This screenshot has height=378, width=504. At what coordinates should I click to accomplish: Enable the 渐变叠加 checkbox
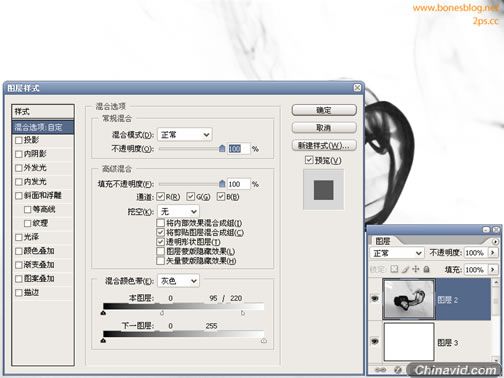point(19,265)
